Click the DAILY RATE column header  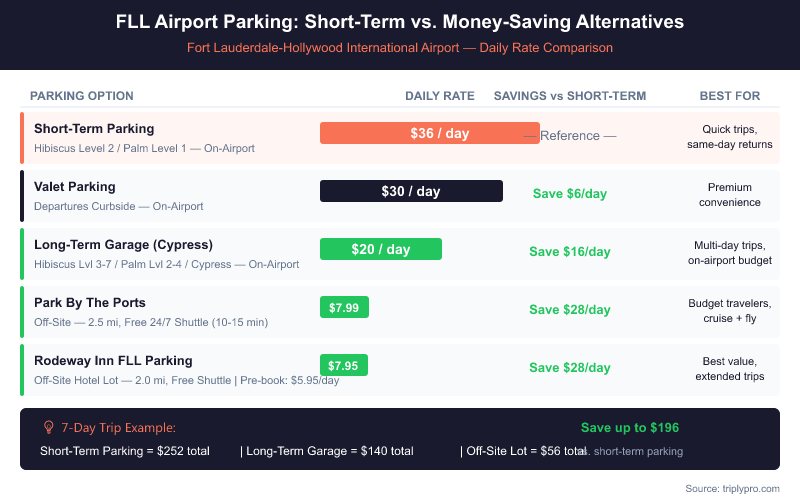pyautogui.click(x=439, y=96)
